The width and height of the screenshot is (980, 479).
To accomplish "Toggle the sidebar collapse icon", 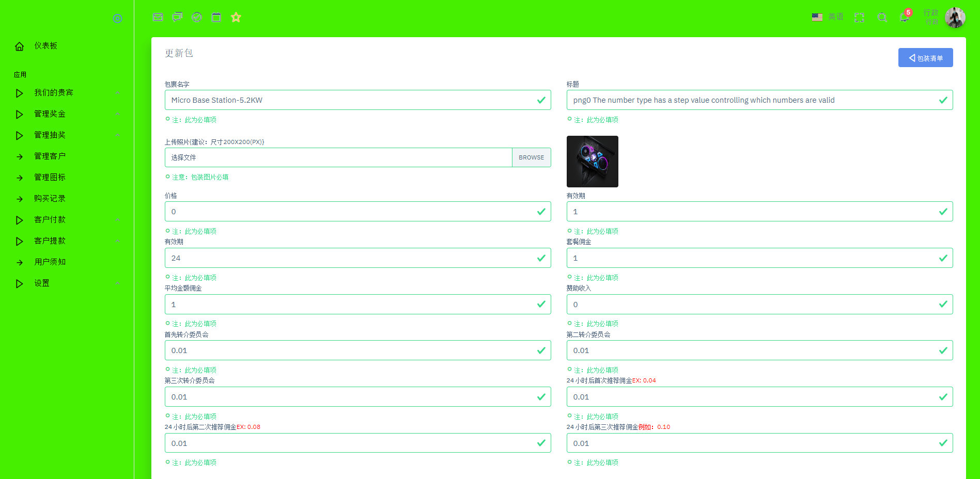I will click(x=117, y=19).
